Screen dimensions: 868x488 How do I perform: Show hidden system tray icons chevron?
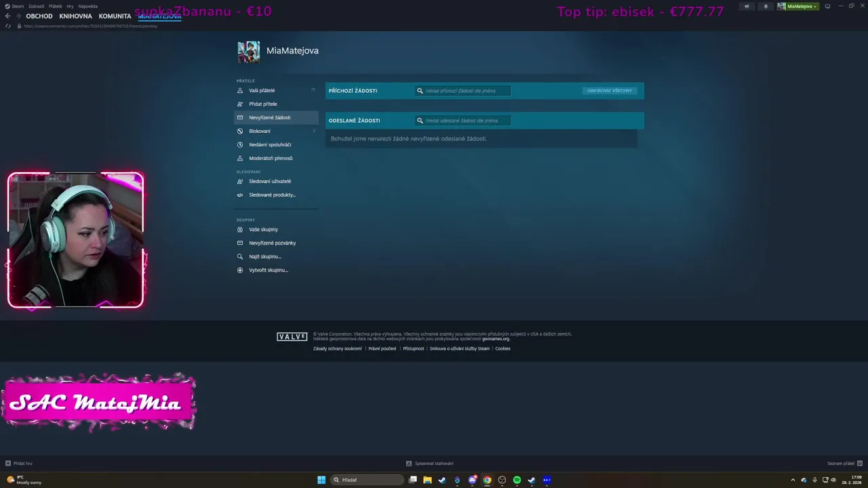click(793, 480)
